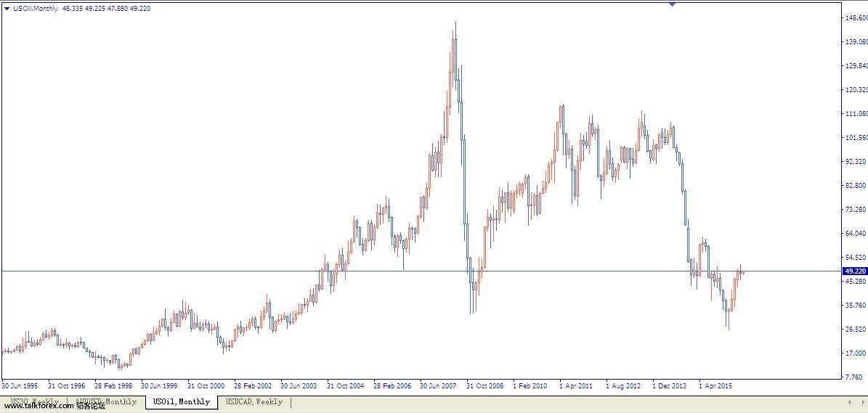Click the 73.280 price scale label
Screen dimensions: 868x413
coord(856,210)
